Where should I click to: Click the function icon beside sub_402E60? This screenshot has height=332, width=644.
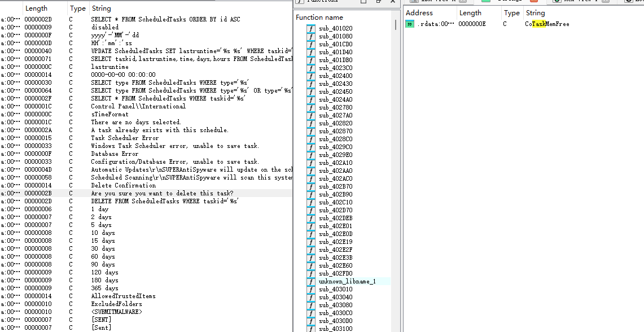tap(311, 265)
